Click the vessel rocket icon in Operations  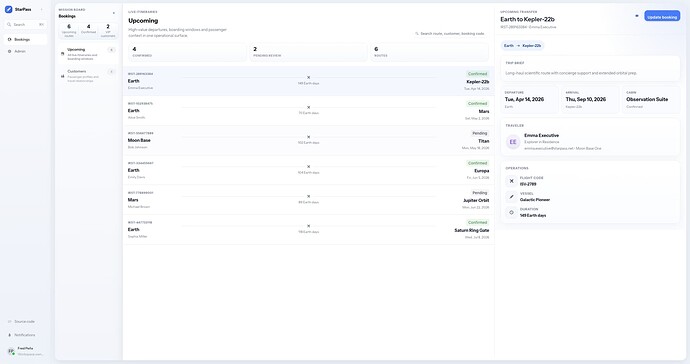511,196
